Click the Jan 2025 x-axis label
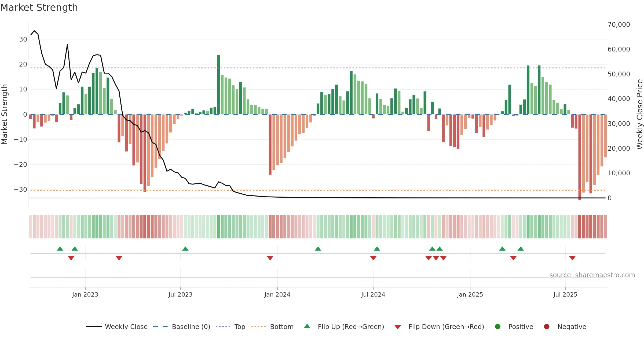 coord(470,294)
